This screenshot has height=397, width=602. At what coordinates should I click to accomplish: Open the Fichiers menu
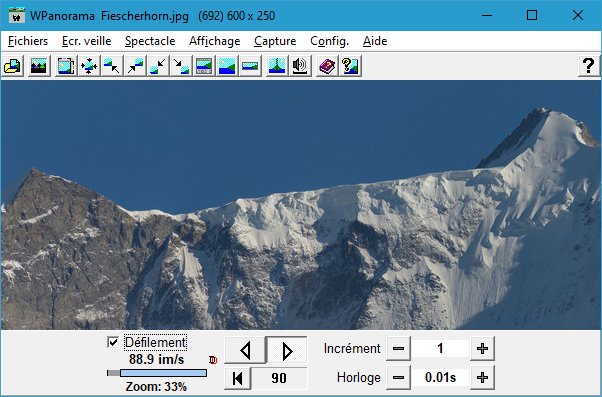click(x=28, y=41)
